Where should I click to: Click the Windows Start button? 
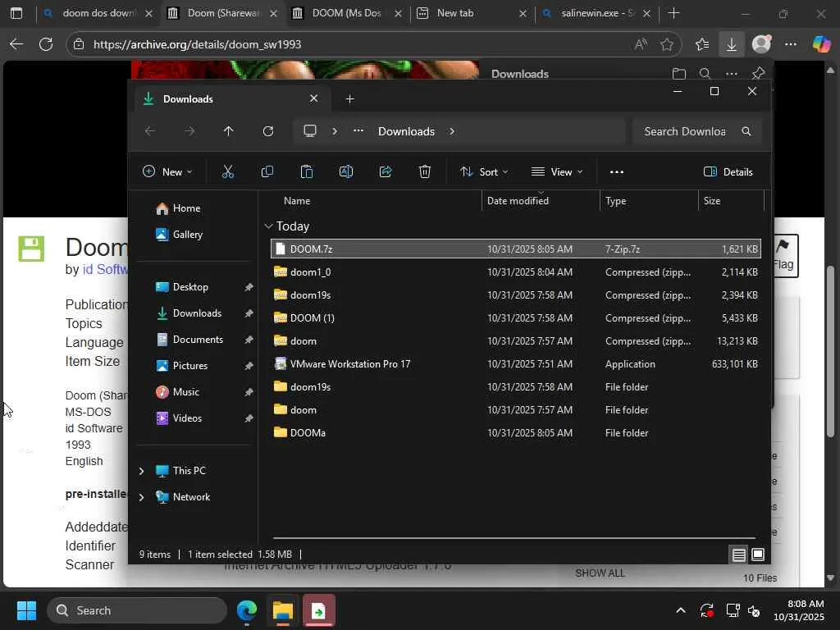pos(26,610)
